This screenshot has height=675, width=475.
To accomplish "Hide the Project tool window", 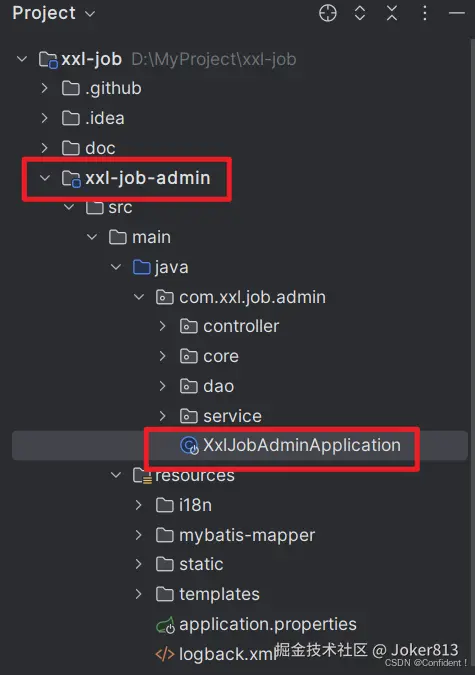I will click(456, 13).
